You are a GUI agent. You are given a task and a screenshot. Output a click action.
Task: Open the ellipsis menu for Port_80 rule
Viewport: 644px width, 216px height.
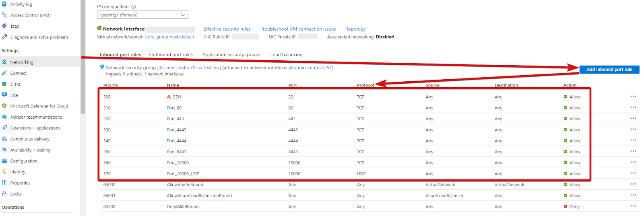point(633,107)
